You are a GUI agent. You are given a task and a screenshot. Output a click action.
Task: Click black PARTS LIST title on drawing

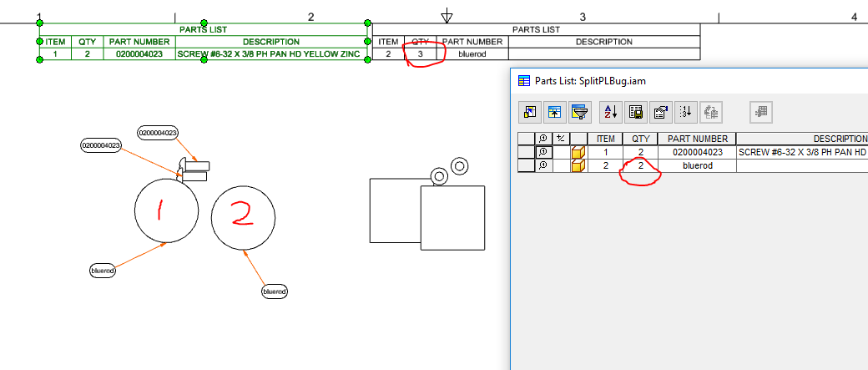pyautogui.click(x=536, y=29)
